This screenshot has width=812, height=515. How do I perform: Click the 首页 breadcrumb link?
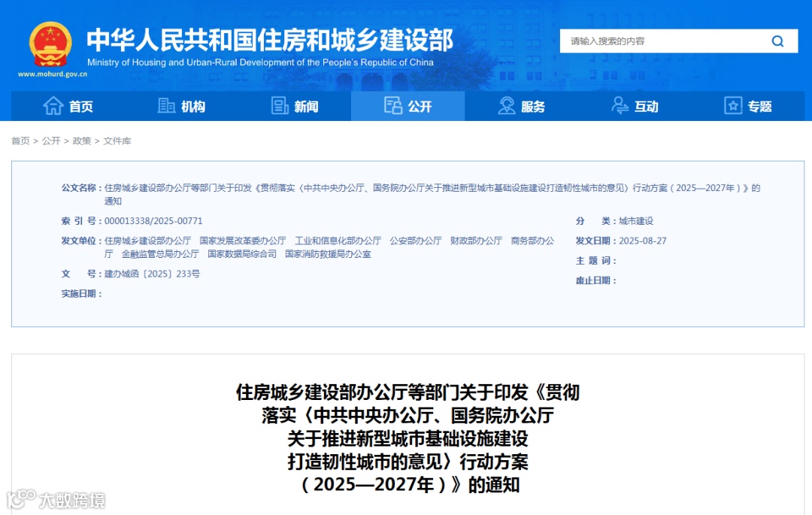[21, 141]
